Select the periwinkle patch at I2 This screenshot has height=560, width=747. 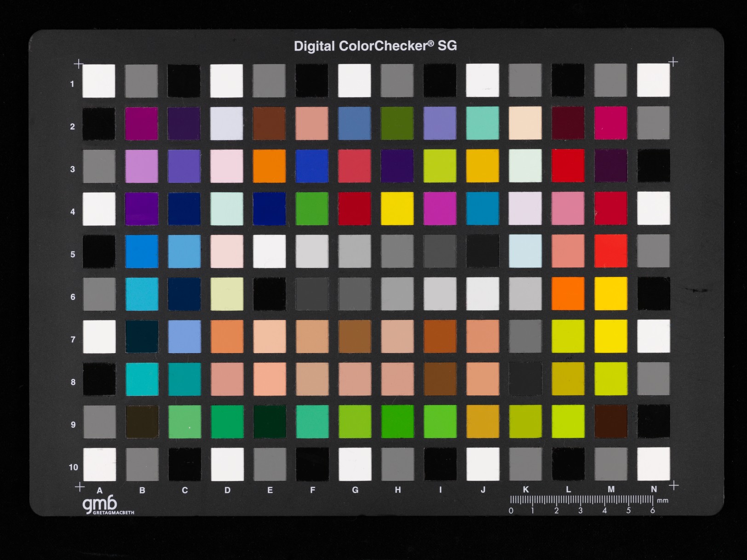(440, 123)
